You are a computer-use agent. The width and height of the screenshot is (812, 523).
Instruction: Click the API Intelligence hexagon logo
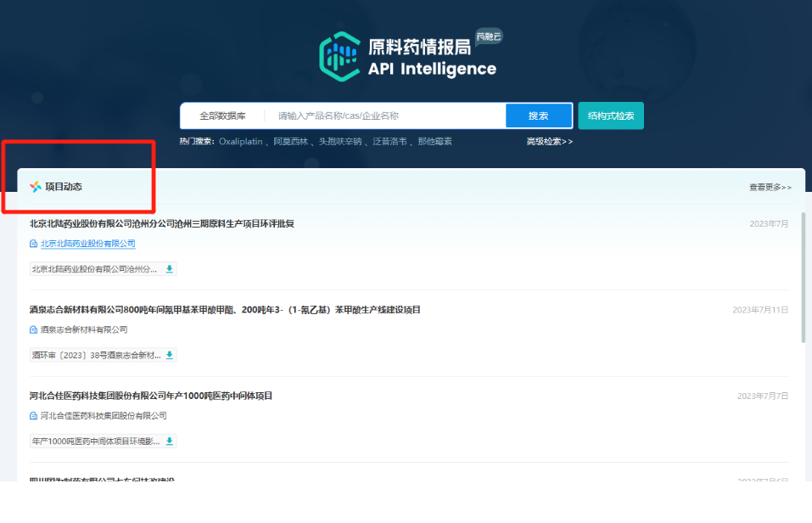tap(340, 57)
